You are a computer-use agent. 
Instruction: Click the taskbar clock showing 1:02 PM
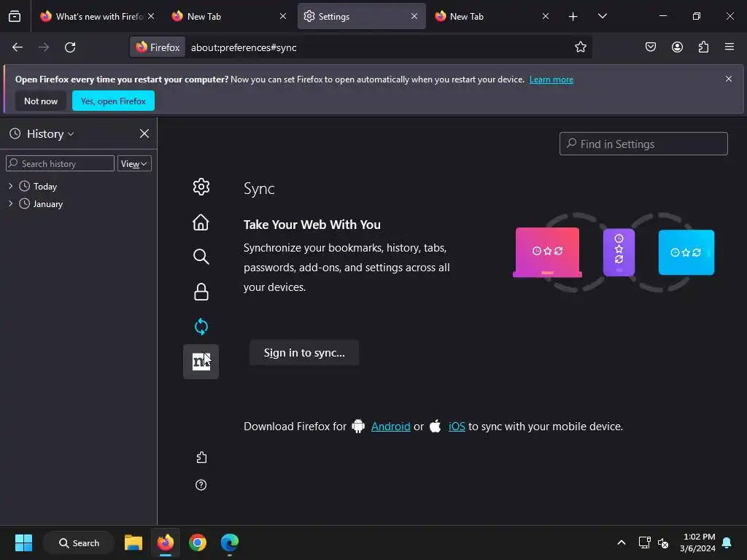coord(698,542)
